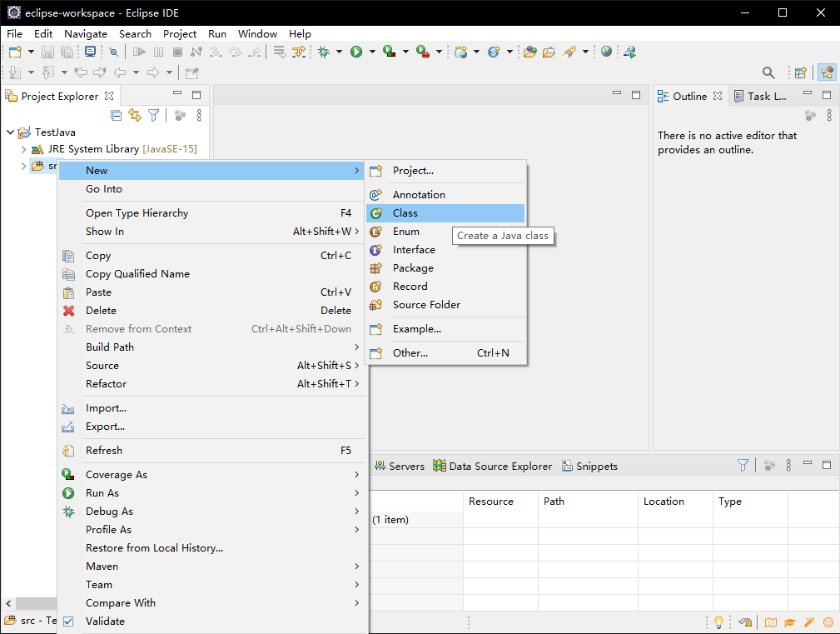The image size is (840, 634).
Task: Expand JRE System Library node
Action: pos(23,149)
